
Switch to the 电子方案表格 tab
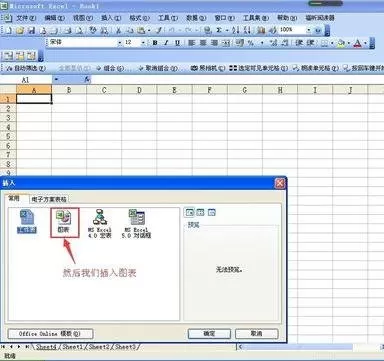pos(49,199)
